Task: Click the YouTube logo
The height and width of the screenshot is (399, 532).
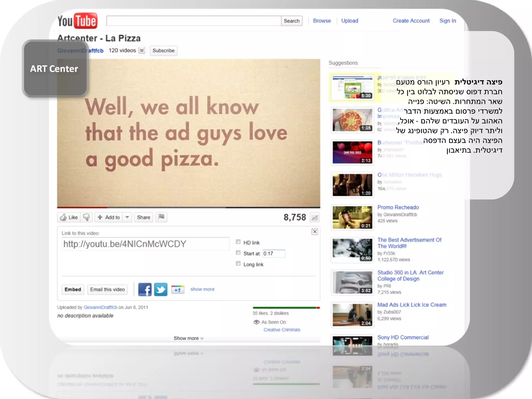Action: pos(77,21)
